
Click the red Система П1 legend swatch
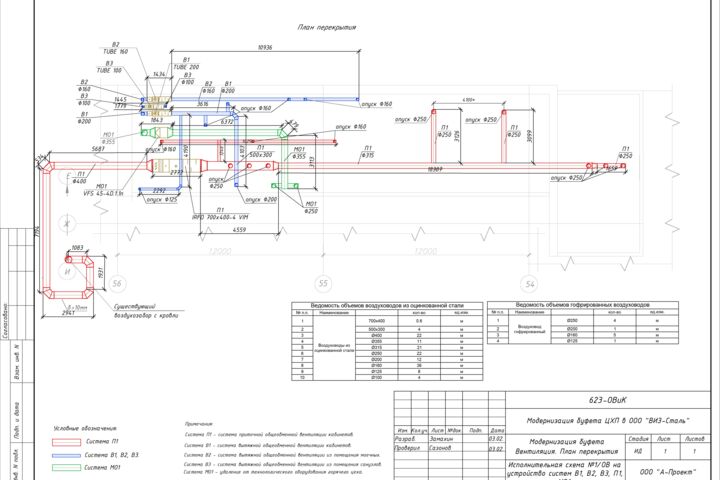point(66,442)
